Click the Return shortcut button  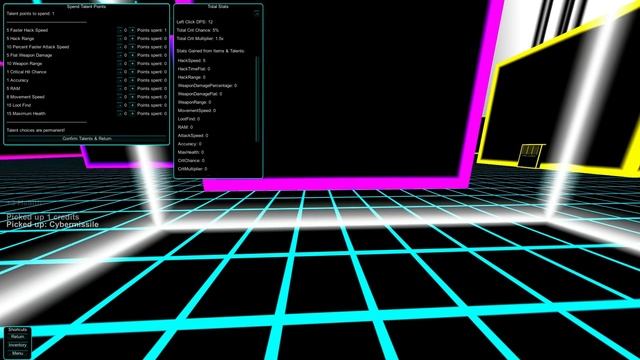click(18, 337)
